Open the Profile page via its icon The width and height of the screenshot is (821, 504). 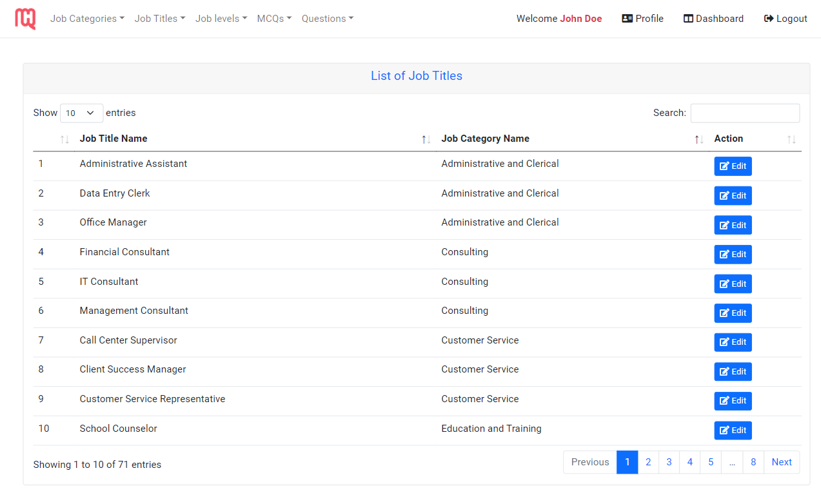click(x=628, y=18)
